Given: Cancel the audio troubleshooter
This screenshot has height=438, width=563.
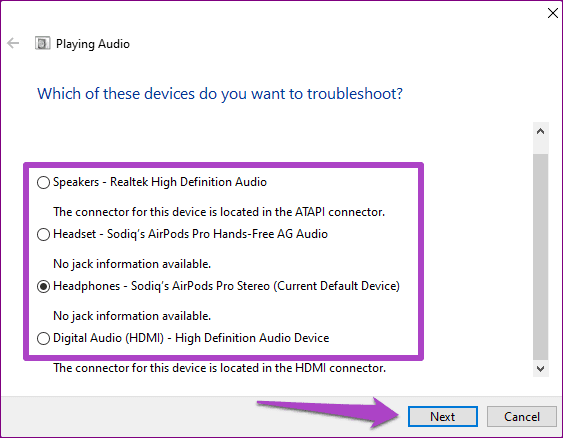Looking at the screenshot, I should (522, 416).
